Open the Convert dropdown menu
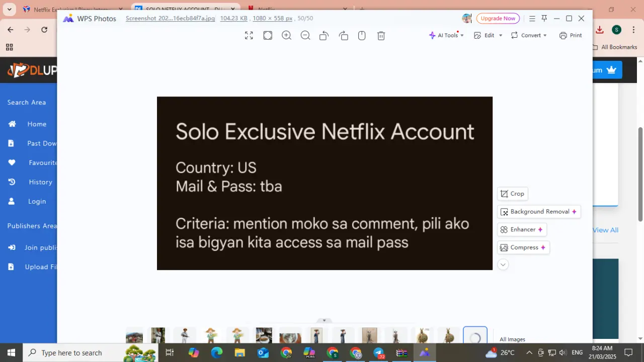Screen dimensions: 644x362 coord(529,35)
